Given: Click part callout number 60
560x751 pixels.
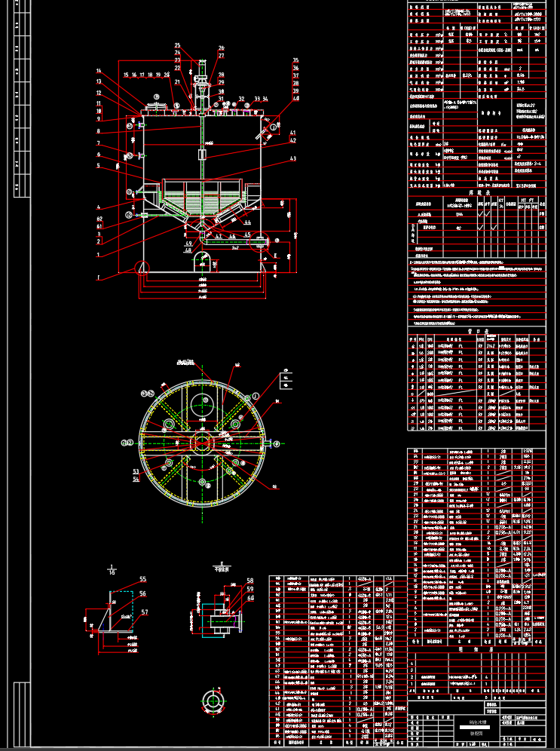Looking at the screenshot, I should coord(250,598).
